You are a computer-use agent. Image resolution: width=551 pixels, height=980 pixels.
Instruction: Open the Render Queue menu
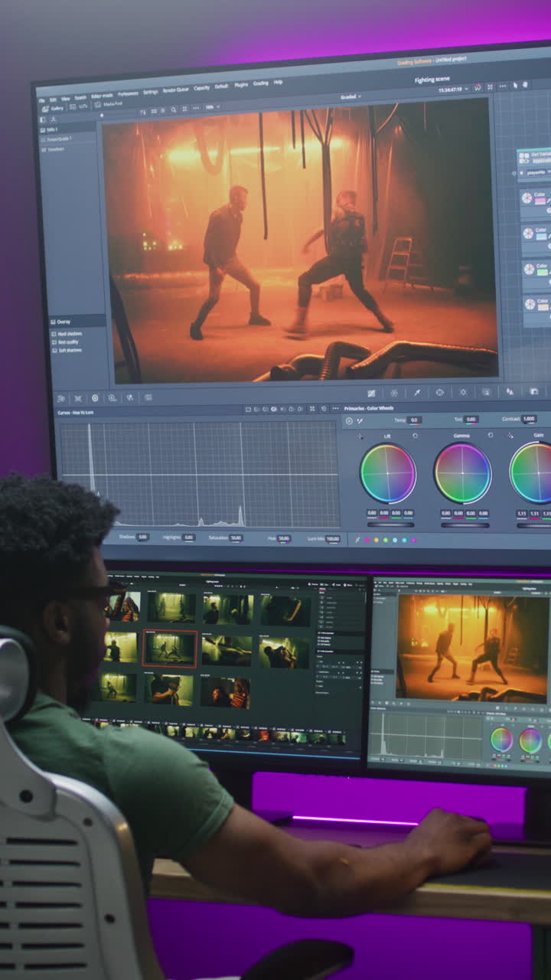tap(176, 90)
